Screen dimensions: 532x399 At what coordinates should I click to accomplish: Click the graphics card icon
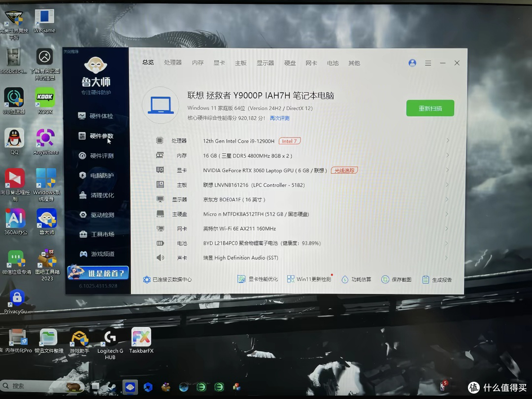pos(160,170)
